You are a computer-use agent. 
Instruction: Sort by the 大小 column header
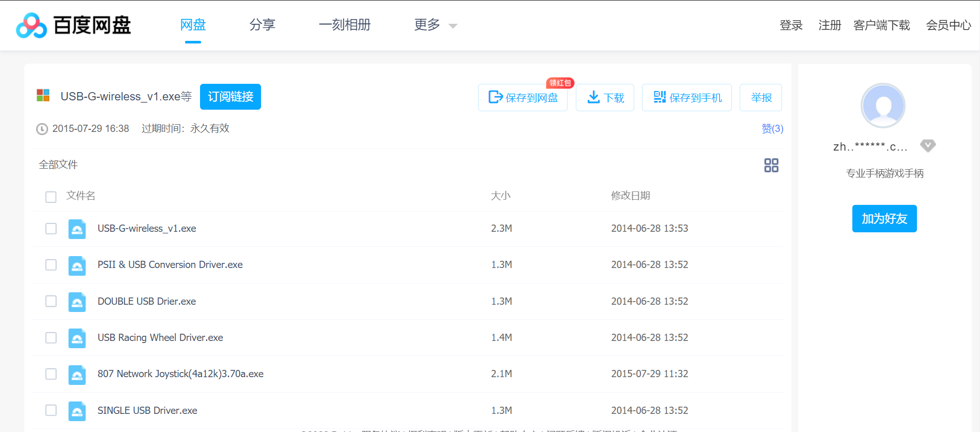click(500, 196)
